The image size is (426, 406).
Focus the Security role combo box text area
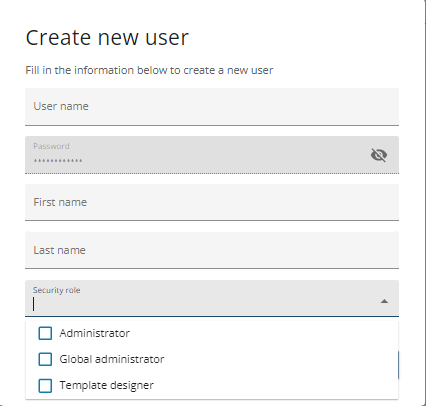coord(203,304)
